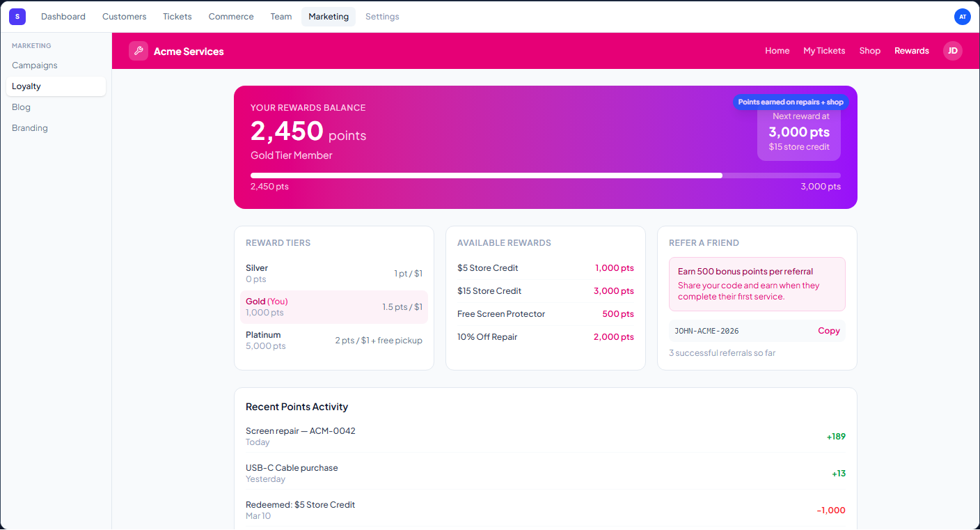Copy the JOHN-ACME-2026 referral code

click(829, 331)
